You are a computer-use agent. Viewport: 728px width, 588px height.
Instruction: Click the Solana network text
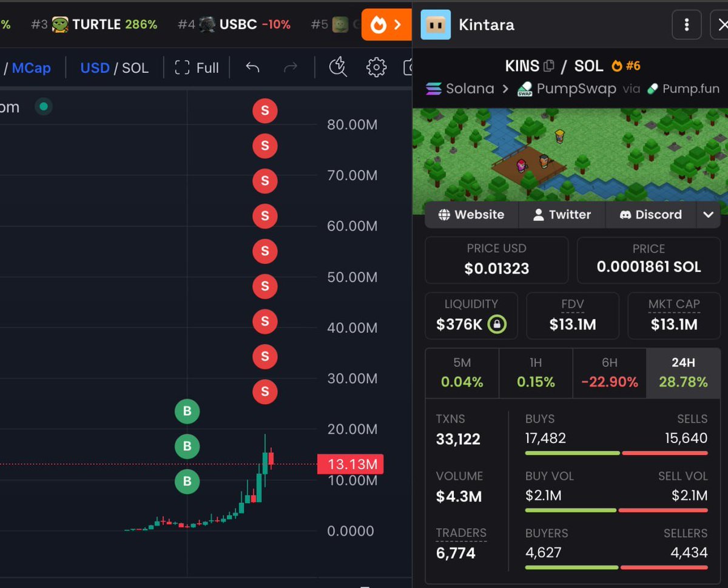pos(470,89)
